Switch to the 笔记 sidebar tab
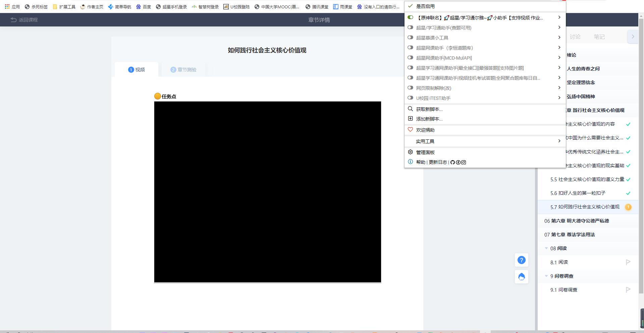 pyautogui.click(x=599, y=37)
